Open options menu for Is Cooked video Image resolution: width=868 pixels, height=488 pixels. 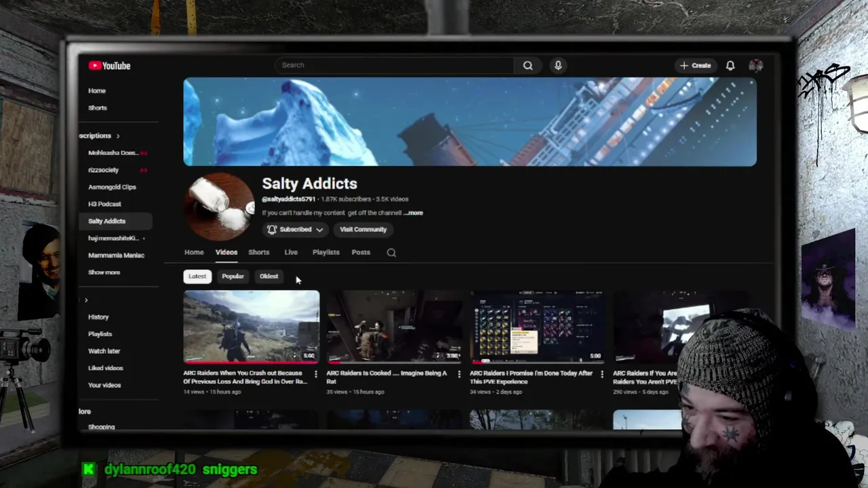[x=458, y=374]
